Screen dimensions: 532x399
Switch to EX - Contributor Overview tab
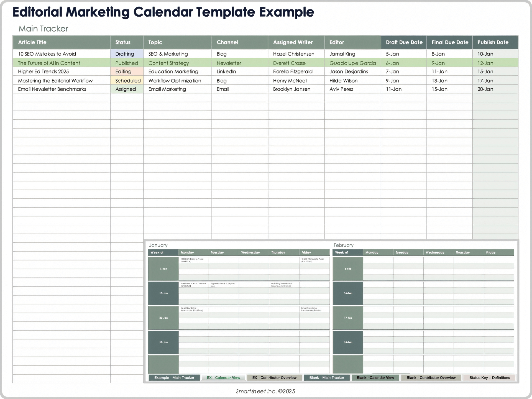click(274, 378)
